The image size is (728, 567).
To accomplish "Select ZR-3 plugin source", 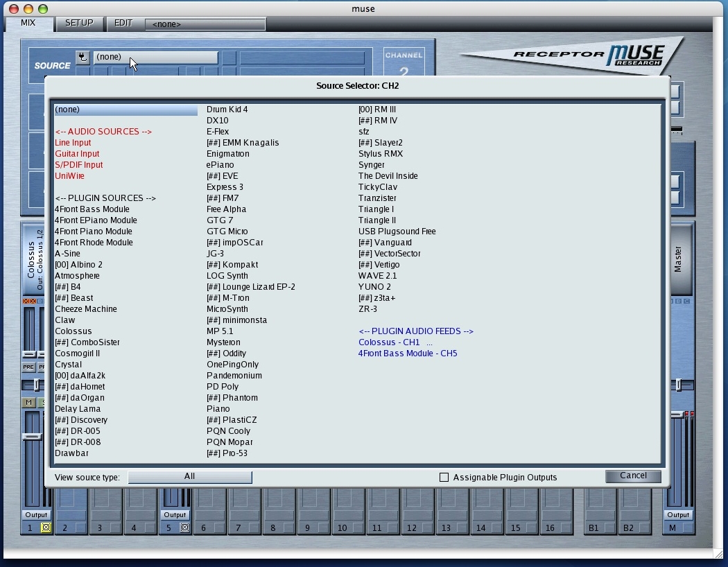I will pos(367,309).
